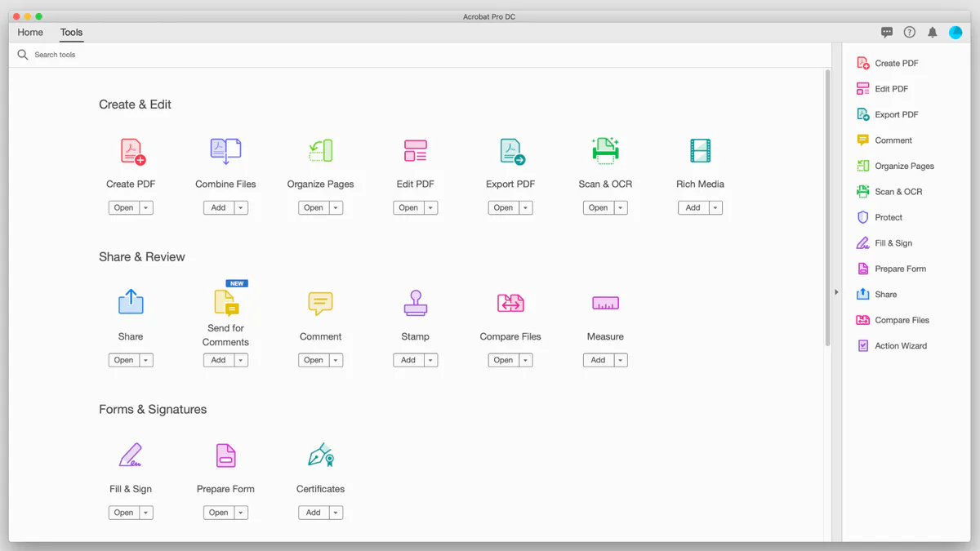Select the Create PDF tool icon

[x=131, y=150]
